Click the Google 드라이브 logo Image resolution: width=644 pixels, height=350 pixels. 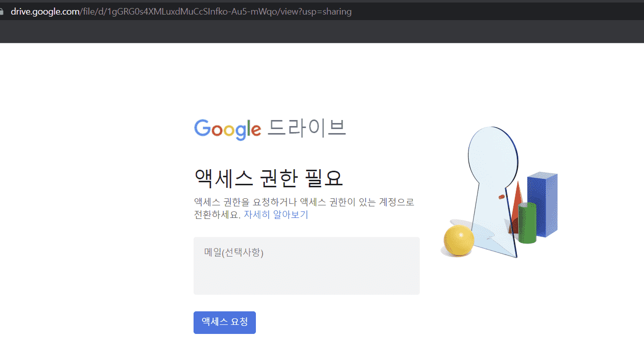coord(270,129)
